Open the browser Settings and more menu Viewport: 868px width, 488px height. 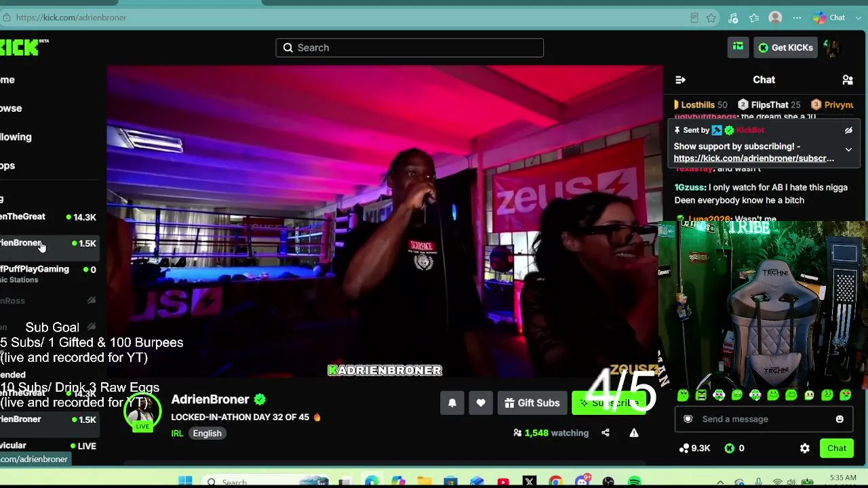click(x=797, y=18)
